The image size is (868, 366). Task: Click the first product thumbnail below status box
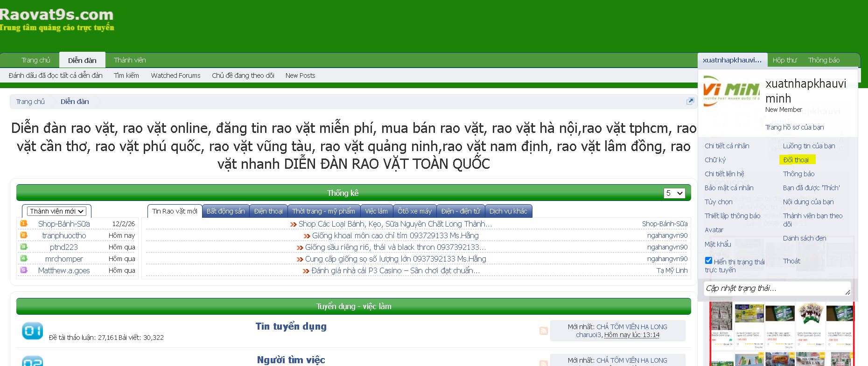pyautogui.click(x=721, y=324)
